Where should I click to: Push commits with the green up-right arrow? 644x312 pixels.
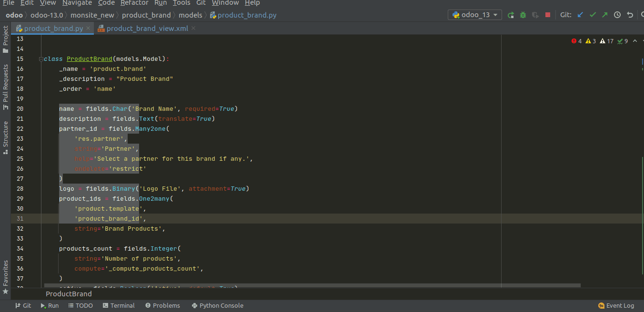tap(605, 15)
